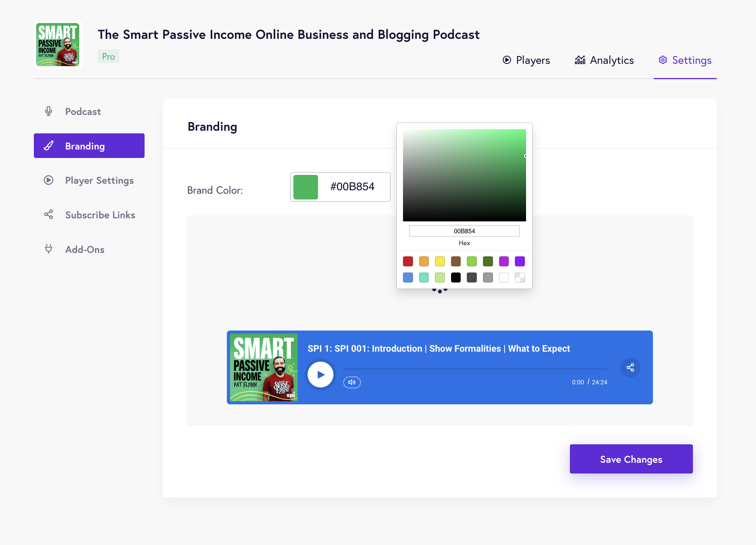Play the SPI 001 episode in the preview

pyautogui.click(x=320, y=374)
